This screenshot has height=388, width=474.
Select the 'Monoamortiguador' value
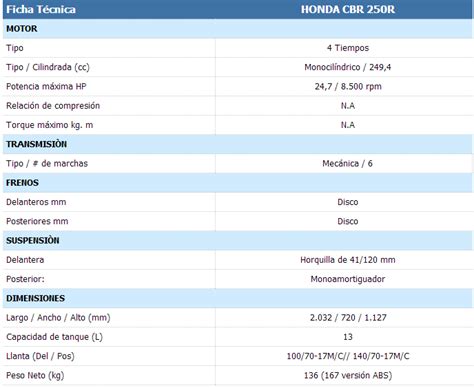tap(348, 279)
